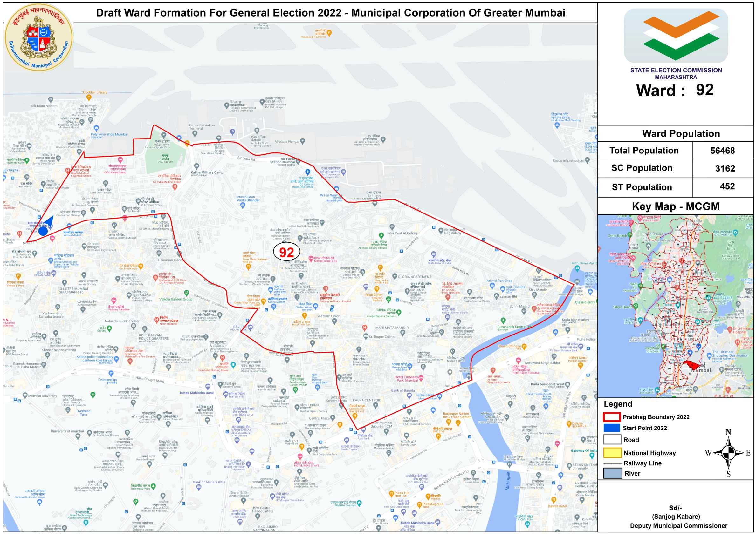This screenshot has width=756, height=534.
Task: Click the yellow National Highway legend swatch
Action: [x=612, y=453]
